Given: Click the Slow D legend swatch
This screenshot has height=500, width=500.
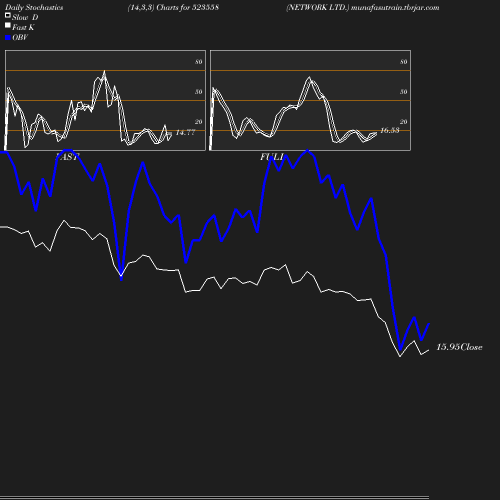Looking at the screenshot, I should pos(8,15).
